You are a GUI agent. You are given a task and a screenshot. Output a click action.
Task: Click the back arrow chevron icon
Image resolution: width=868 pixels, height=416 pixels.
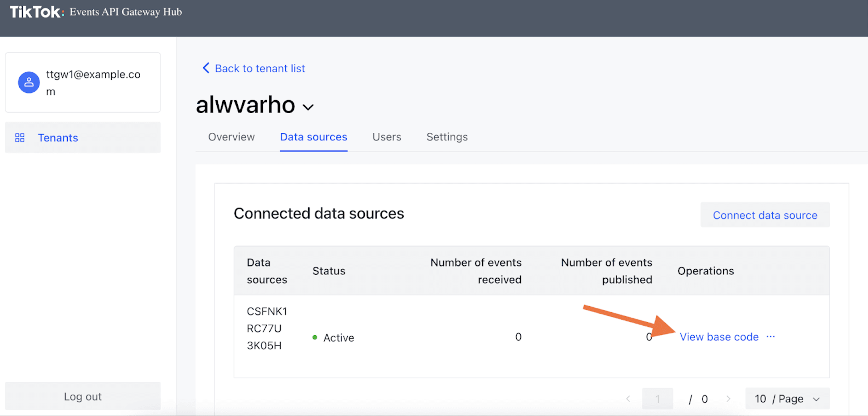pyautogui.click(x=206, y=68)
